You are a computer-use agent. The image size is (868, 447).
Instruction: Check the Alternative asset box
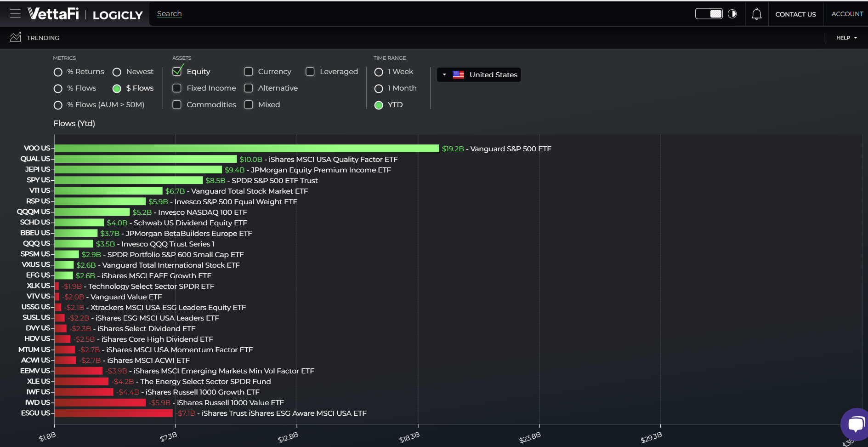[249, 88]
